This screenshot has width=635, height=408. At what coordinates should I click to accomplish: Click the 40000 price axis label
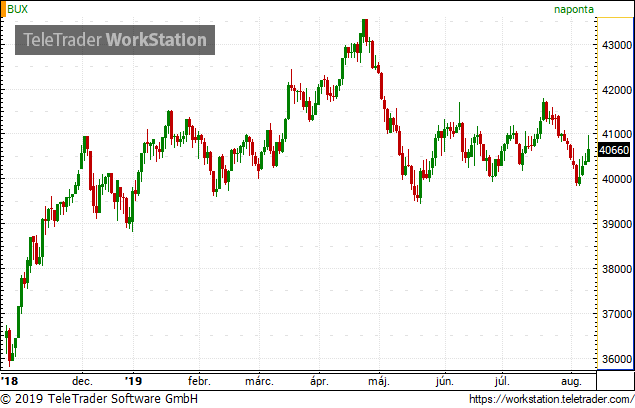coord(617,179)
